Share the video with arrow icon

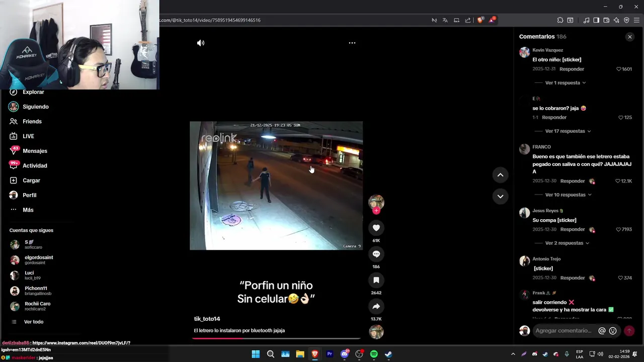tap(376, 306)
